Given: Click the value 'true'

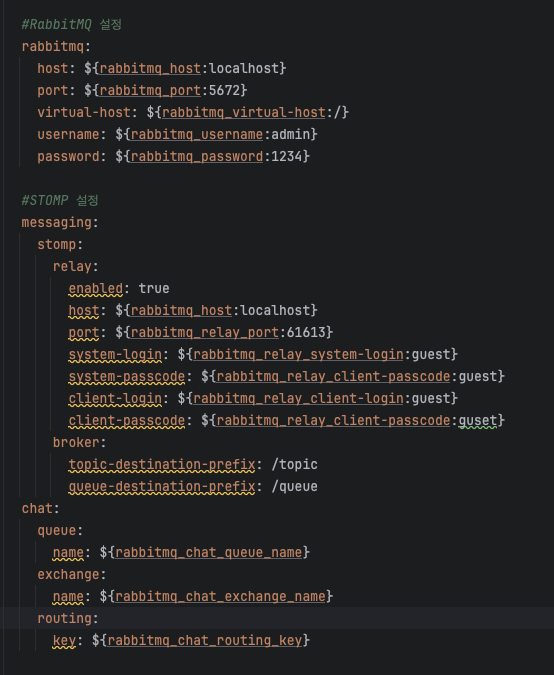Looking at the screenshot, I should (x=154, y=288).
